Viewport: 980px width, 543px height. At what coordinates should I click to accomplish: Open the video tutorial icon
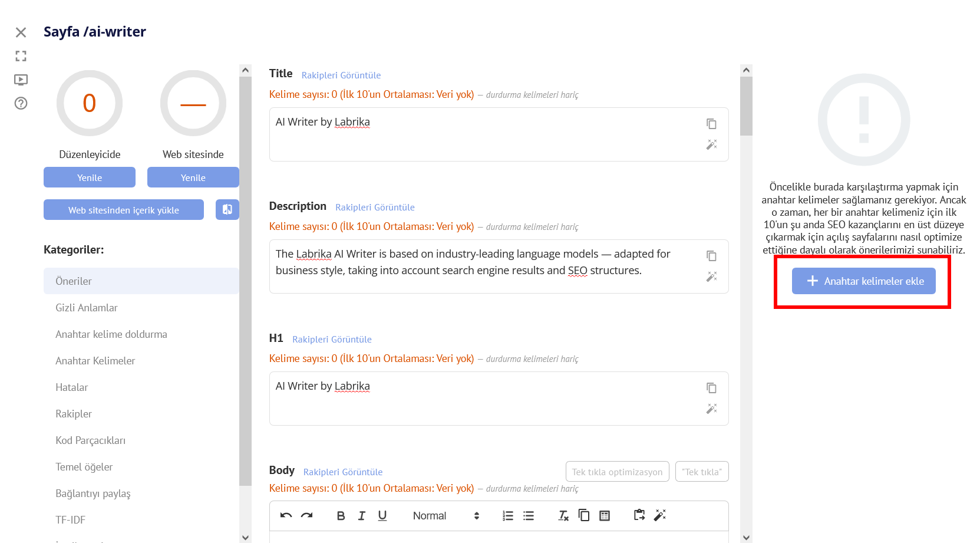click(21, 80)
